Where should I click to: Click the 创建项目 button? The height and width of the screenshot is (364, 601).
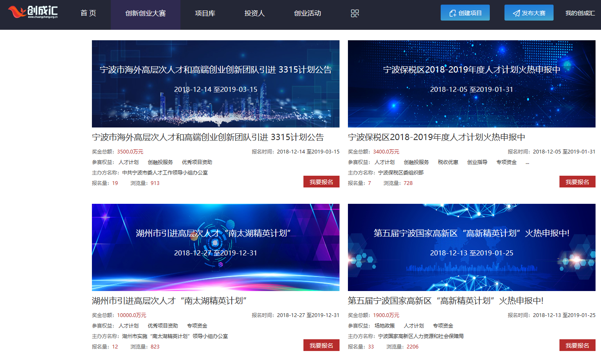(x=465, y=13)
